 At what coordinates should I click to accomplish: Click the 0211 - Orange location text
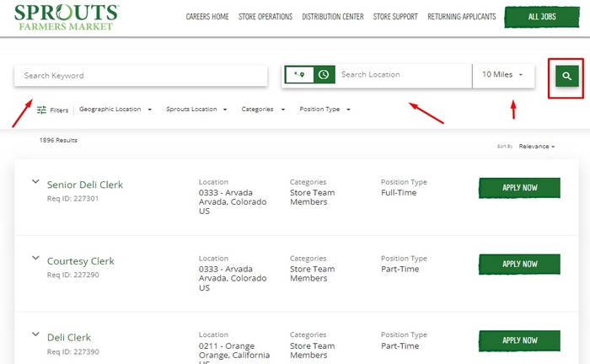227,346
